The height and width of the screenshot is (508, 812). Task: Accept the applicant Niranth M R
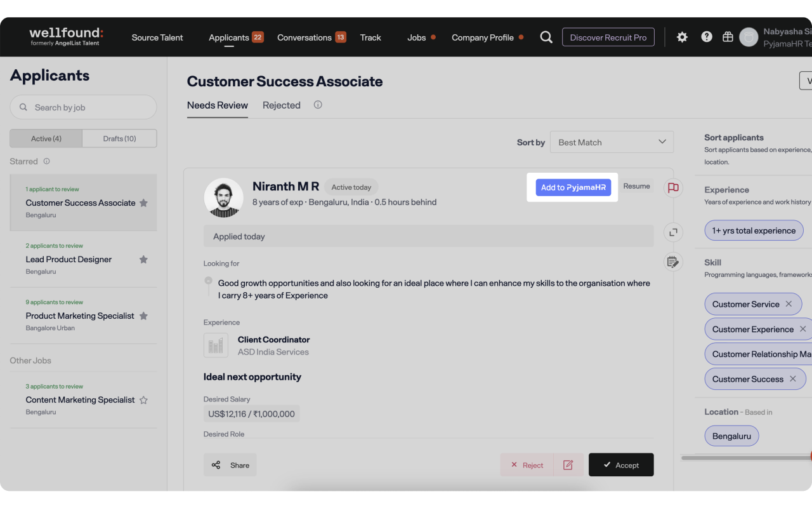620,464
